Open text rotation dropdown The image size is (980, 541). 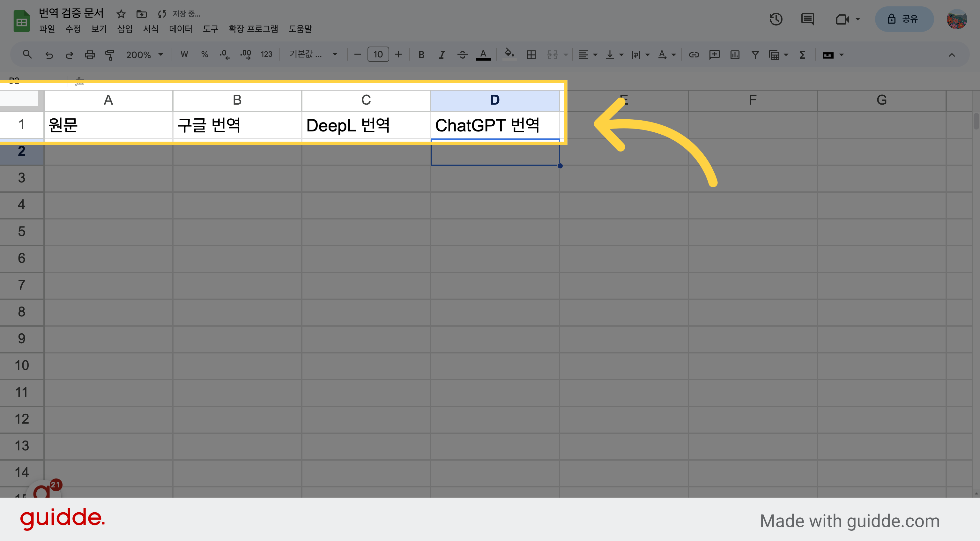(x=666, y=55)
